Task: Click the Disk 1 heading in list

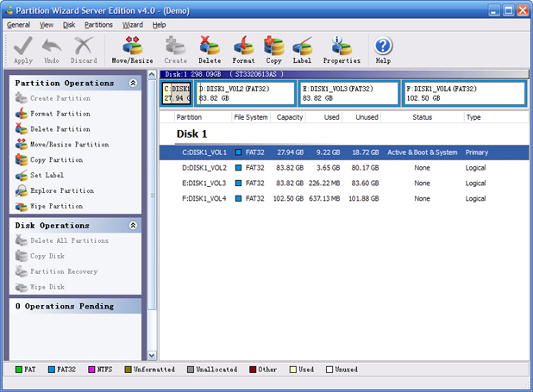Action: 191,134
